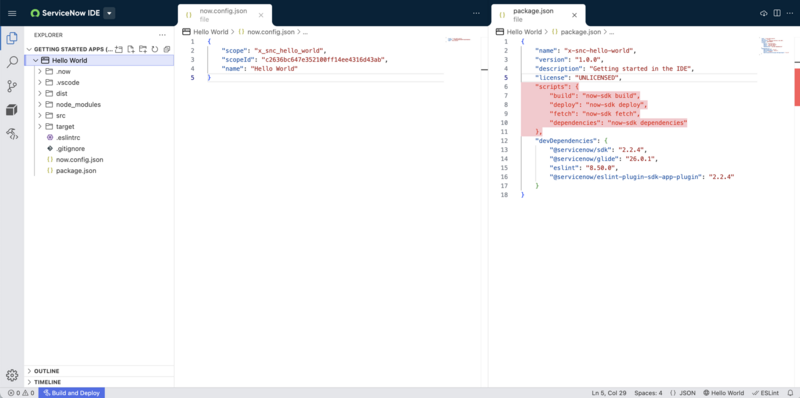Image resolution: width=800 pixels, height=398 pixels.
Task: Click the Build and Deploy button
Action: 72,393
